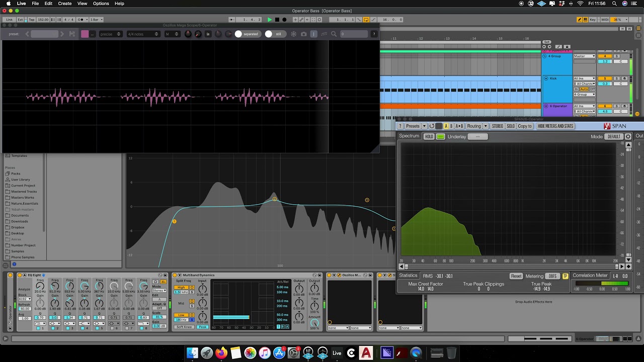Screen dimensions: 644x362
Task: Toggle the MIDI map mode switch
Action: coord(604,20)
